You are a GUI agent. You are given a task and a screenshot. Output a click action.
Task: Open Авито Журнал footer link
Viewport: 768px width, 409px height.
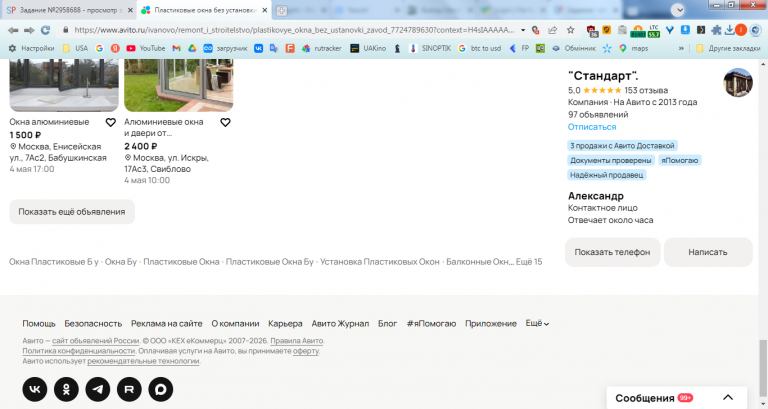click(x=340, y=324)
